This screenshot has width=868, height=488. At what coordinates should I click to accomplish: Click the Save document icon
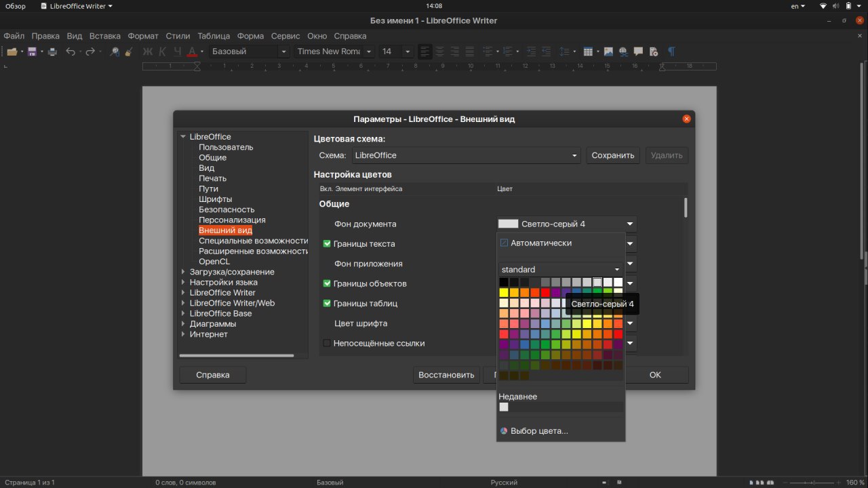point(31,52)
